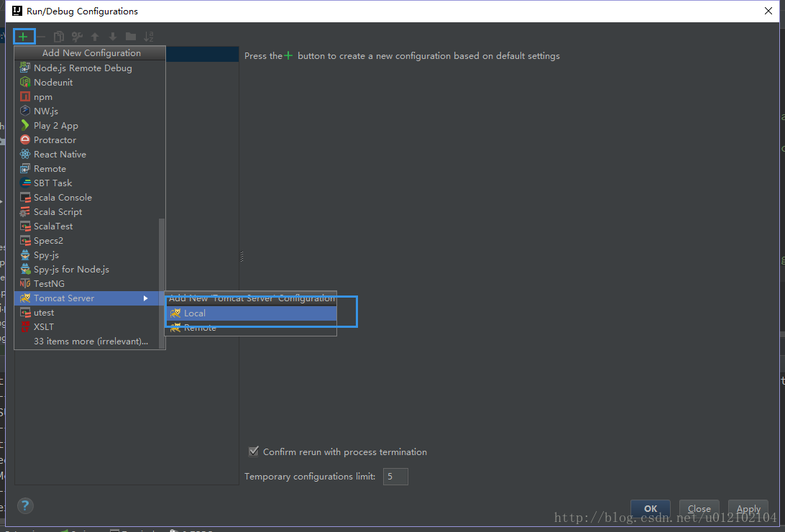785x532 pixels.
Task: Click the Nodeunit list icon
Action: pyautogui.click(x=25, y=82)
